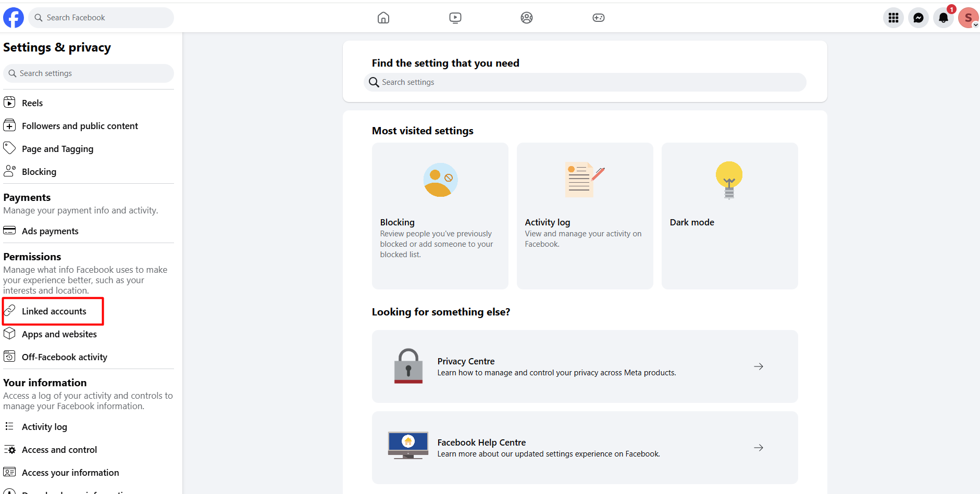Click the Facebook logo
This screenshot has height=494, width=980.
pyautogui.click(x=14, y=18)
